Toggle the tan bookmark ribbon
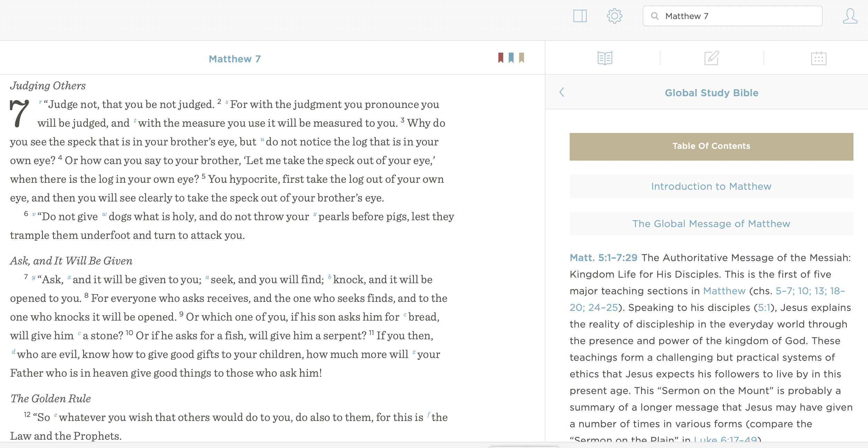 pyautogui.click(x=522, y=57)
